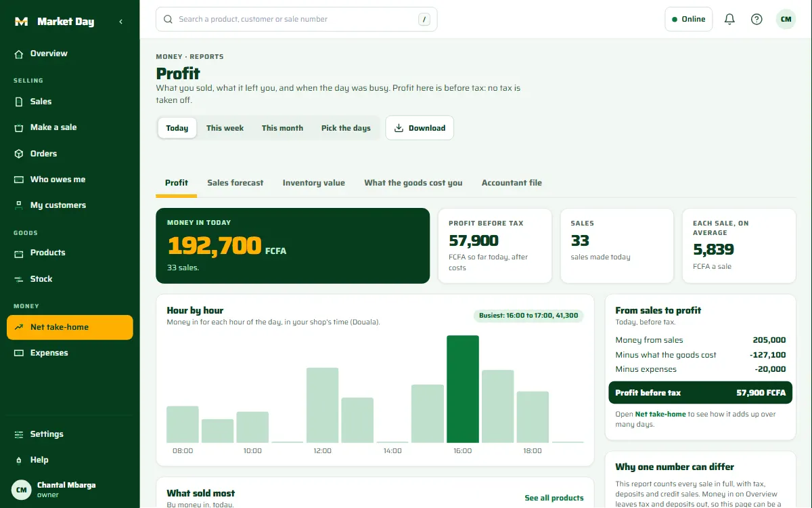Click the Help icon in sidebar
812x508 pixels.
[19, 460]
